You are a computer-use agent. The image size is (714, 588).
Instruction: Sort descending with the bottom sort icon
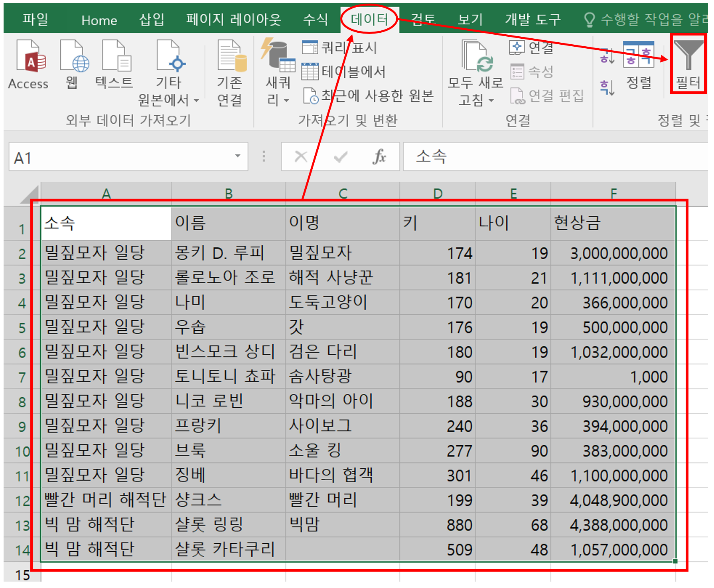pyautogui.click(x=607, y=87)
